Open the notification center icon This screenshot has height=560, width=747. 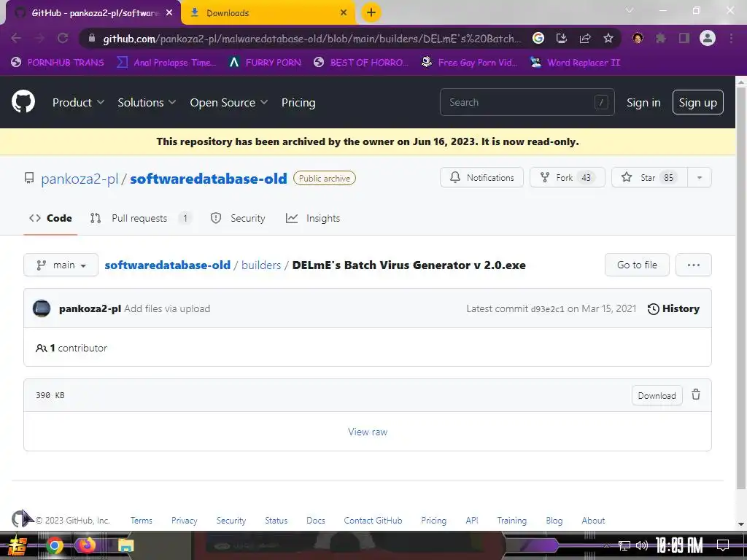723,545
